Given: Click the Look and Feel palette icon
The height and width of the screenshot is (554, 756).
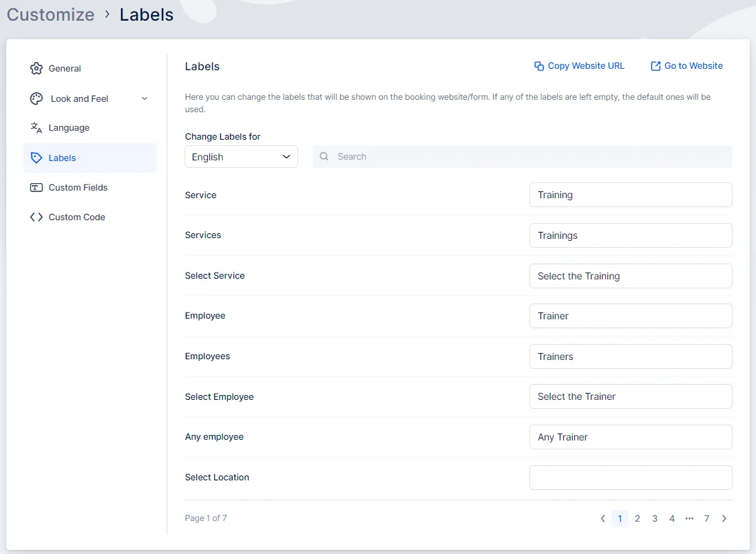Looking at the screenshot, I should (36, 99).
